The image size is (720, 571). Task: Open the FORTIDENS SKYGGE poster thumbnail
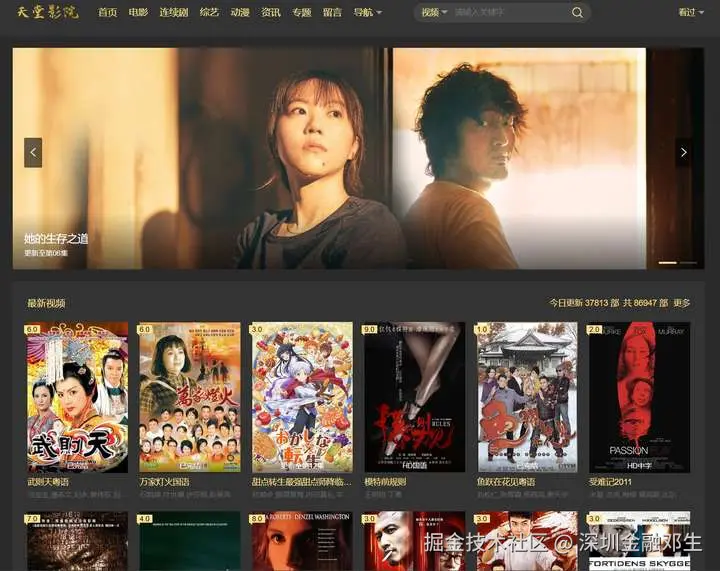coord(639,541)
